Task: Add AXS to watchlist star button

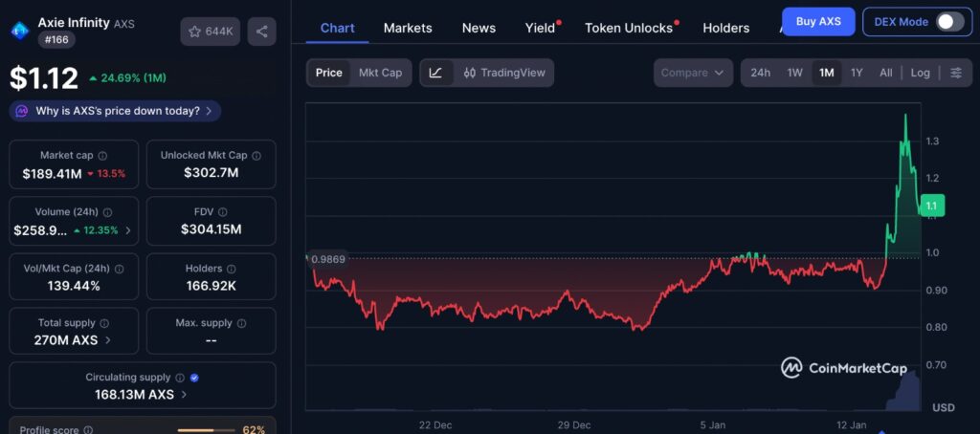Action: point(210,32)
